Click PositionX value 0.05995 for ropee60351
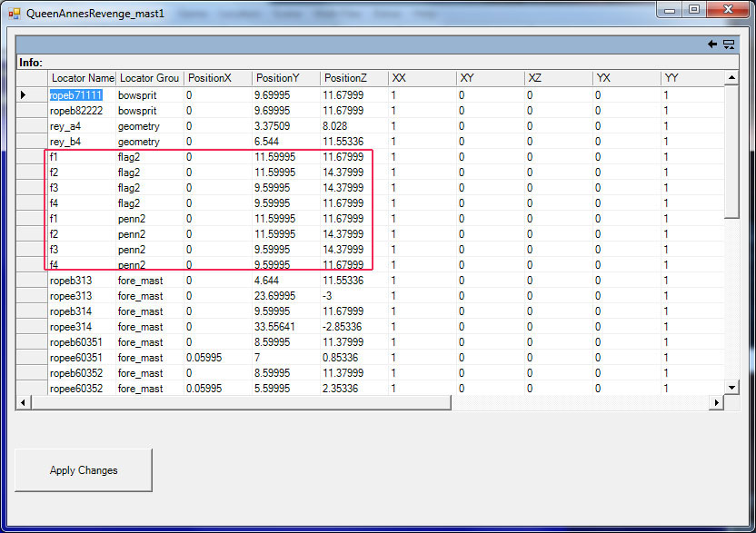756x533 pixels. (218, 357)
